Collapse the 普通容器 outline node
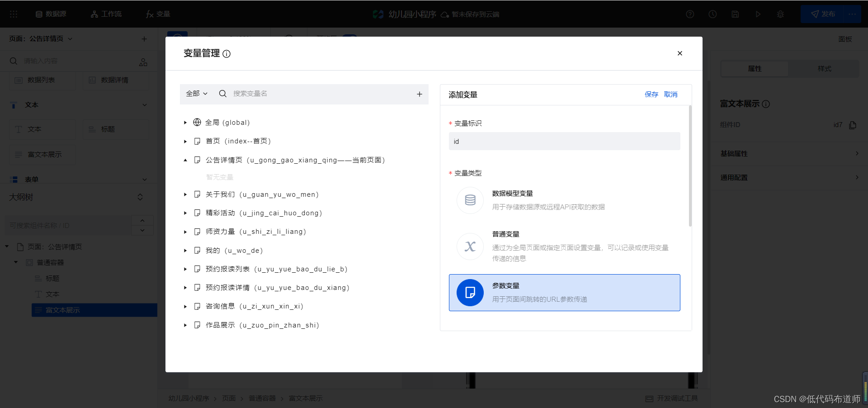The height and width of the screenshot is (408, 868). 16,262
